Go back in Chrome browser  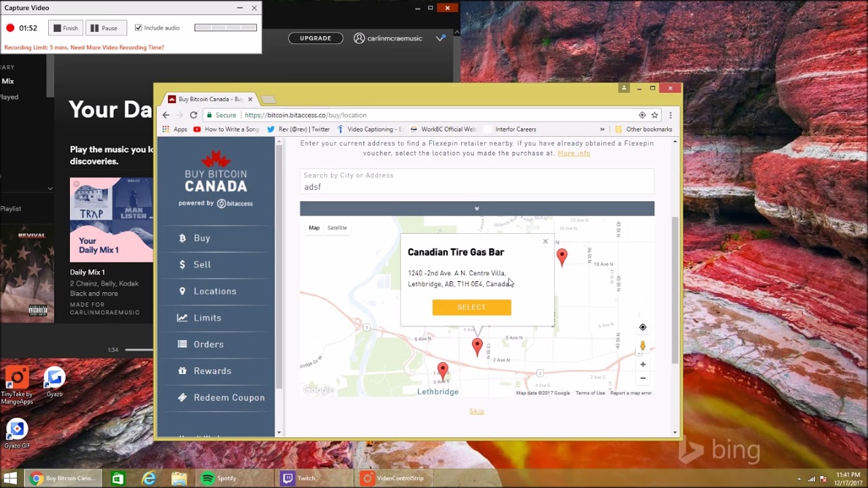(166, 115)
